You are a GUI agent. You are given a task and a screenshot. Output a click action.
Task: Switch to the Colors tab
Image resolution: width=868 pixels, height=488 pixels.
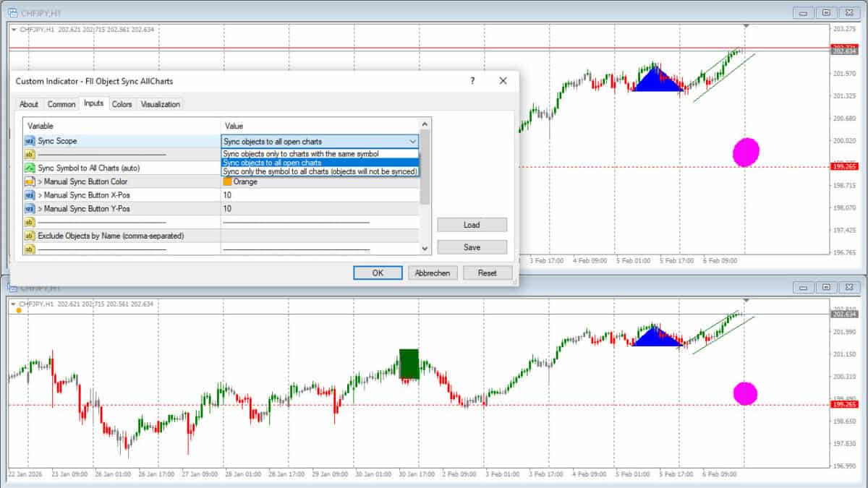coord(122,103)
